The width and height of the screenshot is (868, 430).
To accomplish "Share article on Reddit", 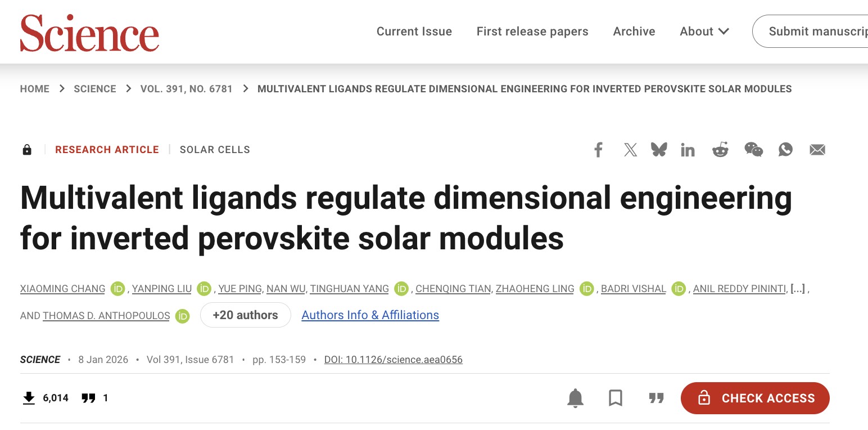I will tap(720, 150).
